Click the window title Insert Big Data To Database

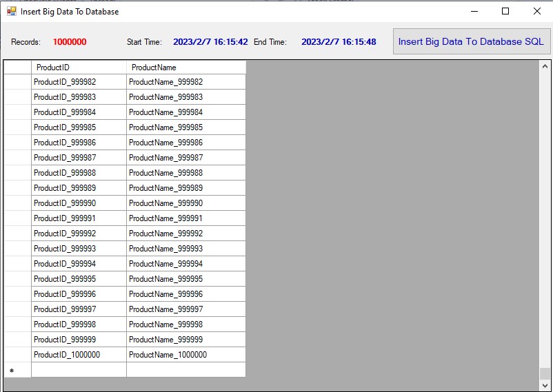coord(70,12)
